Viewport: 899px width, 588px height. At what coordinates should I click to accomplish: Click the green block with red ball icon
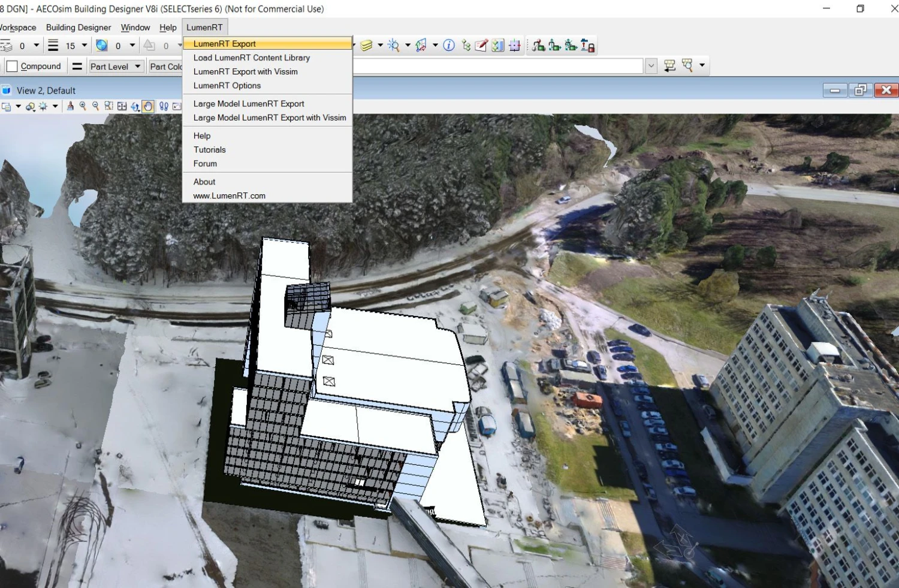(538, 46)
